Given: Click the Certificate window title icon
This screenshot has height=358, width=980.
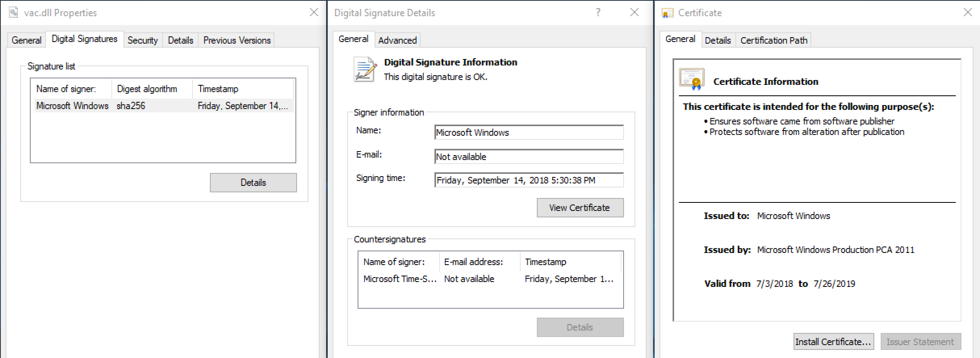Looking at the screenshot, I should tap(668, 13).
